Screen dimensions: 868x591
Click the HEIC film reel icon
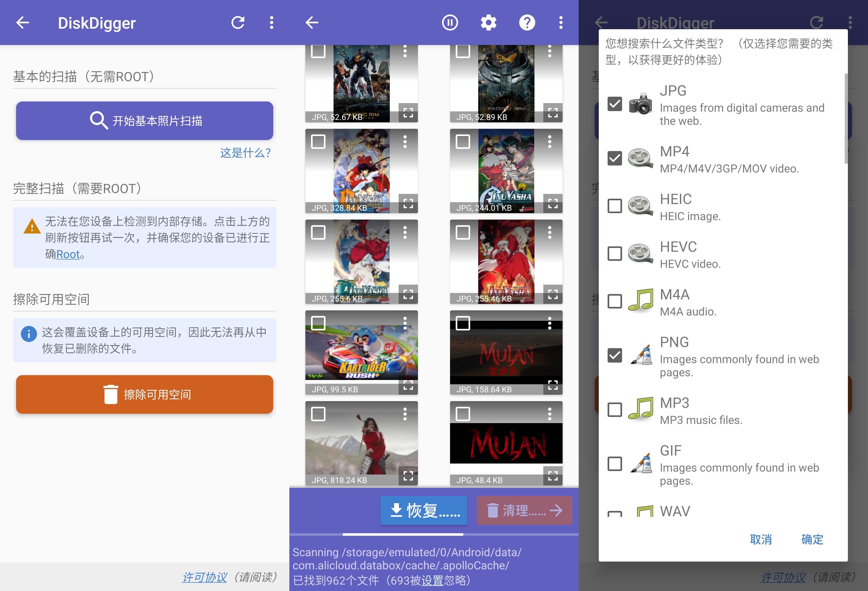point(641,206)
